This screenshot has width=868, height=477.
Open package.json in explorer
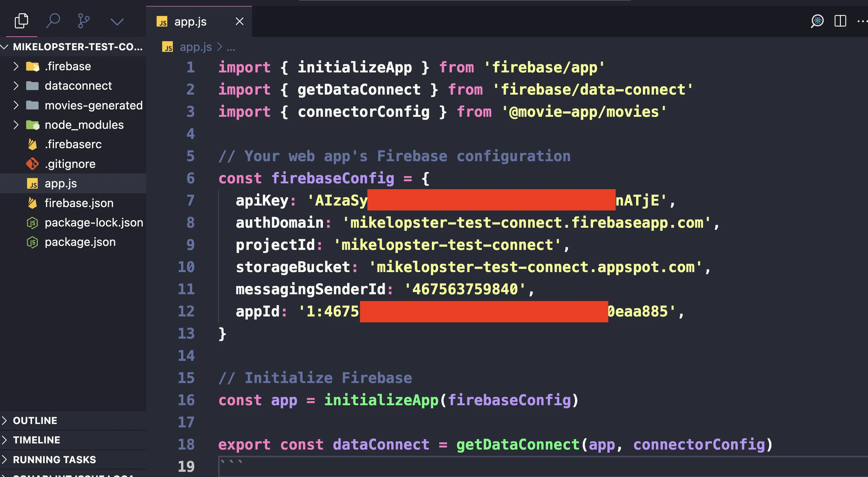(73, 242)
